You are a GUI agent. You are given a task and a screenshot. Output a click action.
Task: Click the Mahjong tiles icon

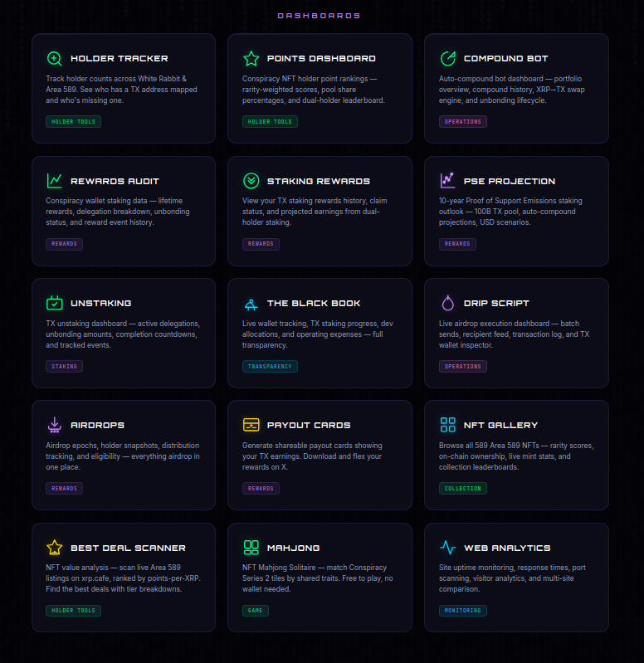(251, 548)
